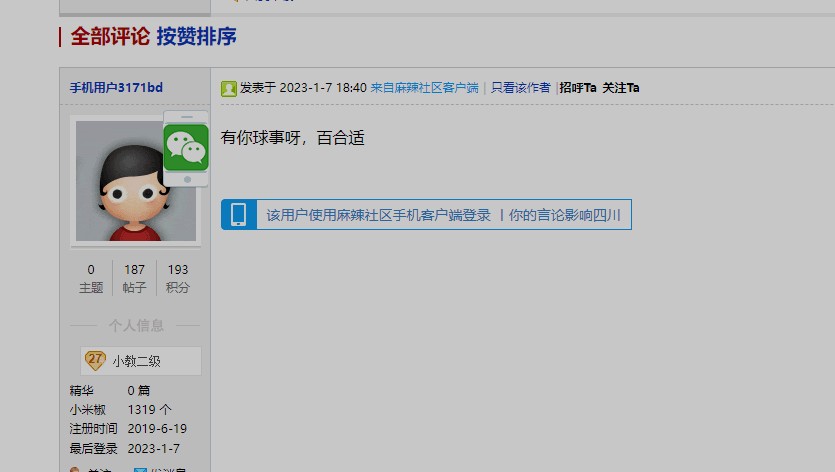Follow the link 来自麻辣社区客户端
The height and width of the screenshot is (472, 835).
424,88
